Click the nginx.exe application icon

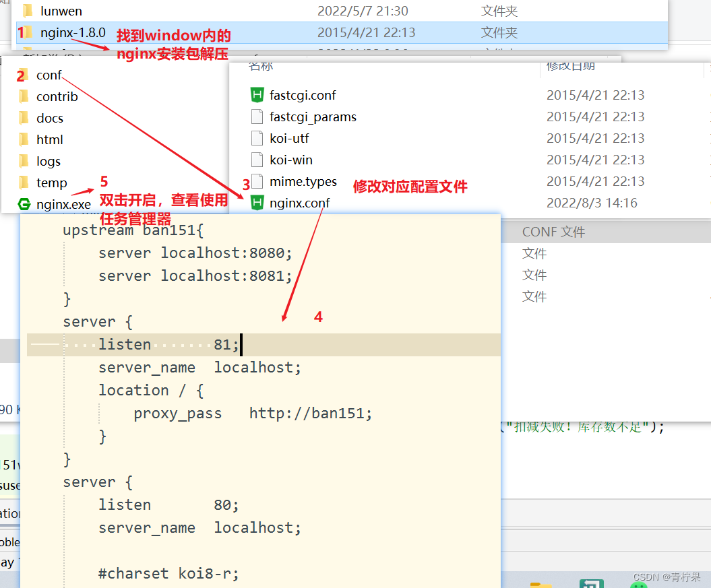[24, 204]
